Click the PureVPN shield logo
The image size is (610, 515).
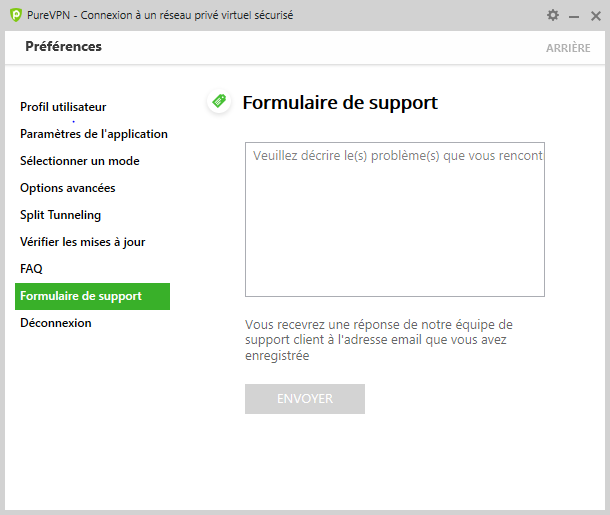coord(16,15)
